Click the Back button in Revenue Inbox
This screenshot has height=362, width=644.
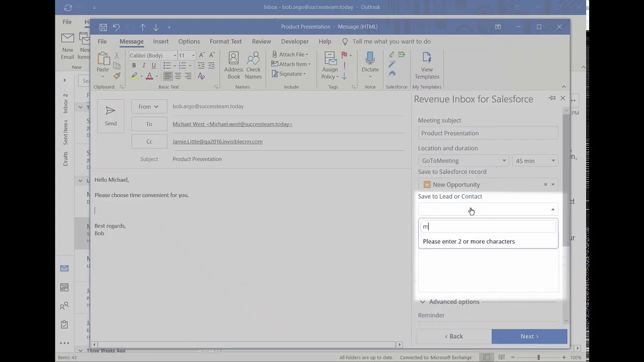453,336
